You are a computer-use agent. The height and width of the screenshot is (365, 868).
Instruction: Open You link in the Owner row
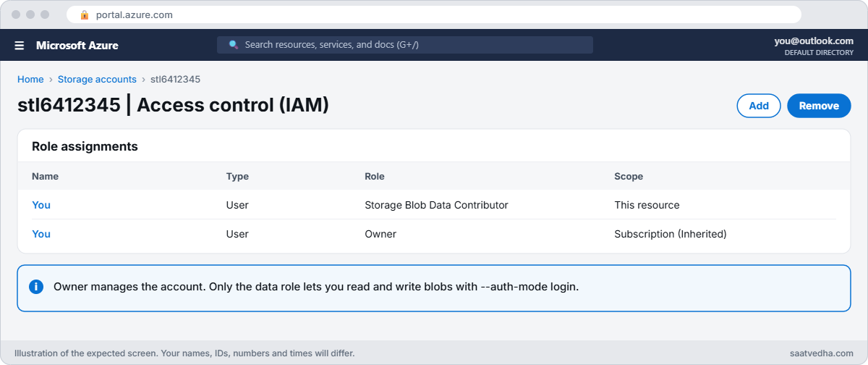pos(41,234)
